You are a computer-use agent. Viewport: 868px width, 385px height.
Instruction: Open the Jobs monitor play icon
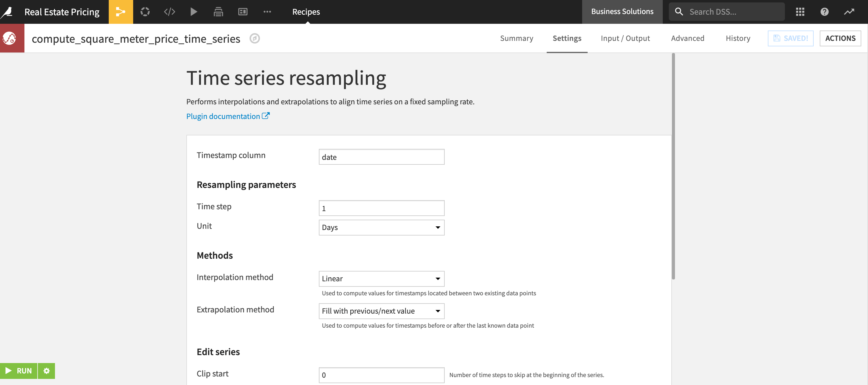pyautogui.click(x=194, y=12)
